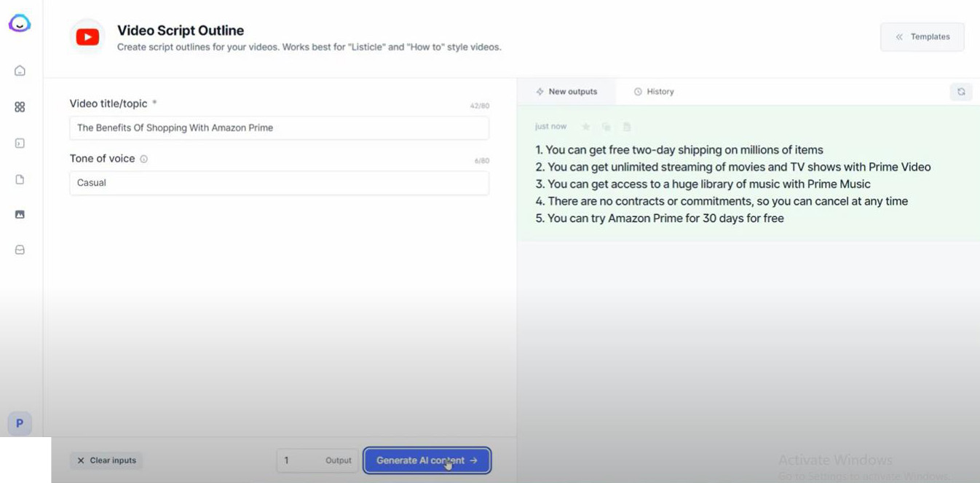Click the "just now" timestamp

[x=550, y=127]
